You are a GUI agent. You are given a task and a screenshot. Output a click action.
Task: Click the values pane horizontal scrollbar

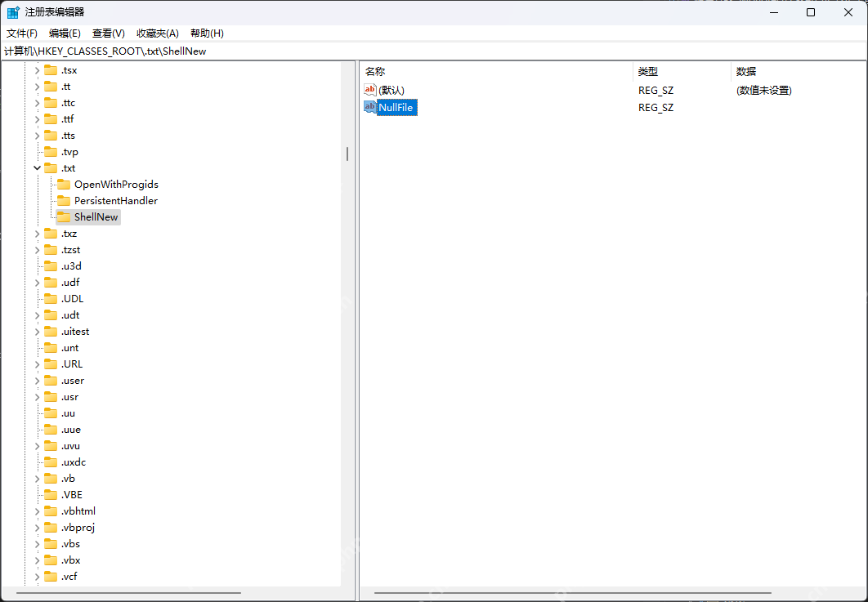pyautogui.click(x=572, y=593)
